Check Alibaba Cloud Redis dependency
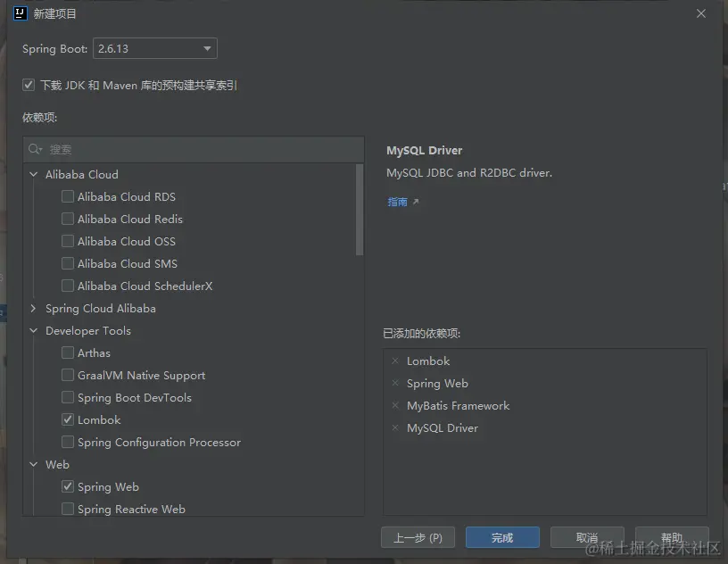728x564 pixels. (x=68, y=219)
